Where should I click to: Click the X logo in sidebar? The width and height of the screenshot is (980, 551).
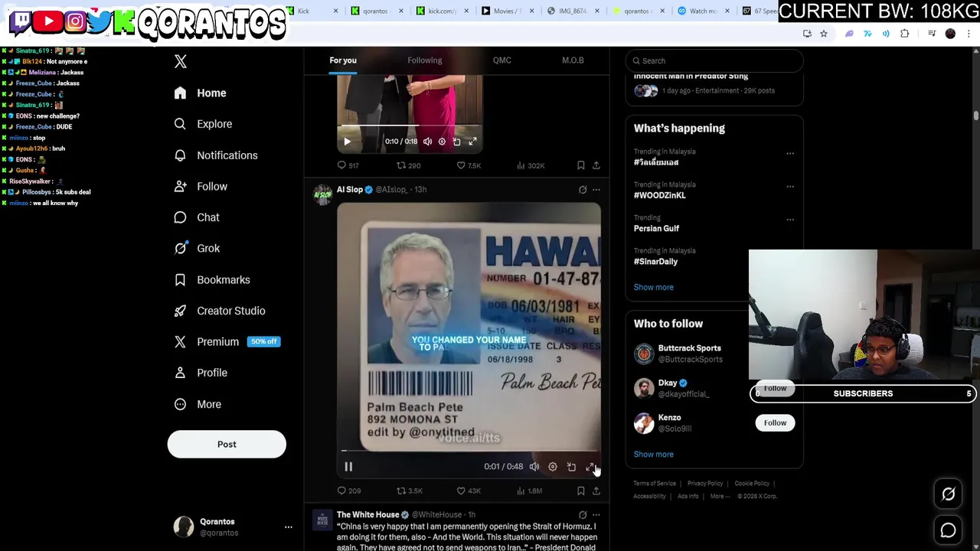point(181,61)
